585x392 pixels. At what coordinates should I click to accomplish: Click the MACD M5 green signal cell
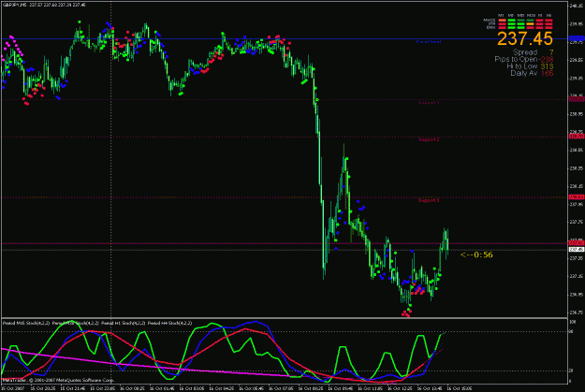tap(511, 21)
